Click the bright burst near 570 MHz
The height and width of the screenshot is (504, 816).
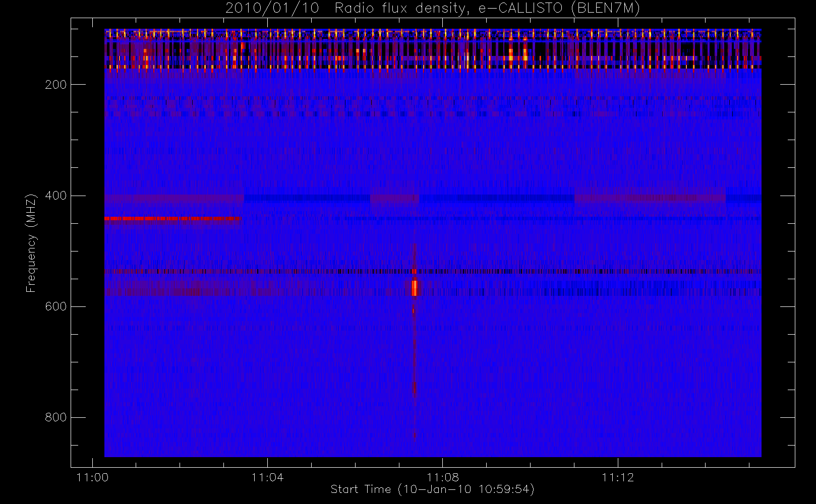(x=415, y=288)
